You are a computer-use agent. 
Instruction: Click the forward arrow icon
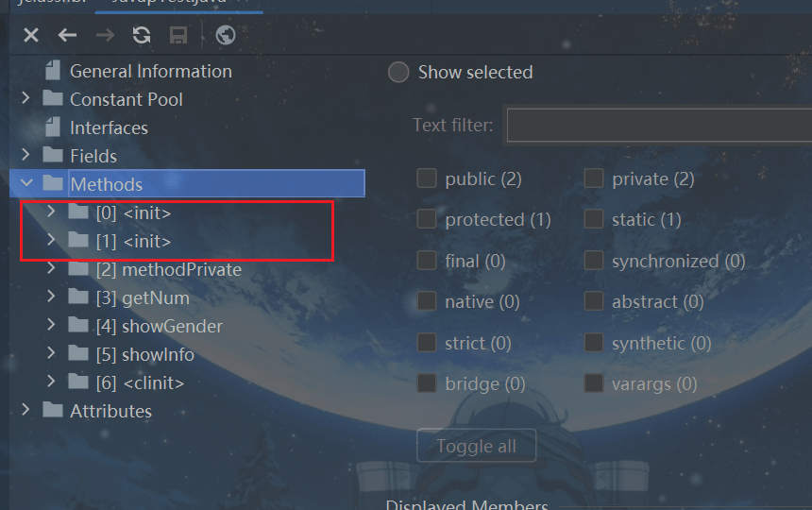click(105, 36)
